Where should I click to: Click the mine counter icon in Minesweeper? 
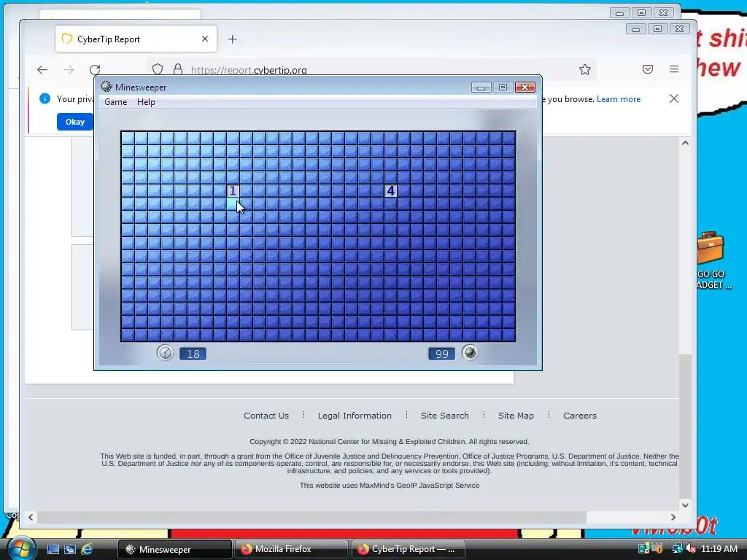coord(470,353)
